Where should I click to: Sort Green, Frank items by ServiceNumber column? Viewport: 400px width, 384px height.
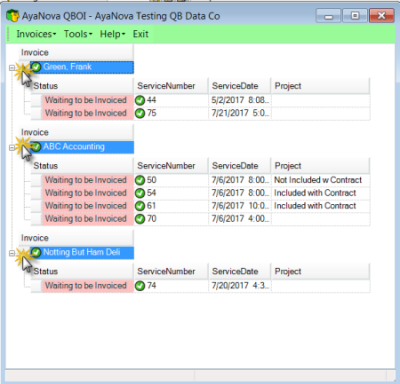171,86
